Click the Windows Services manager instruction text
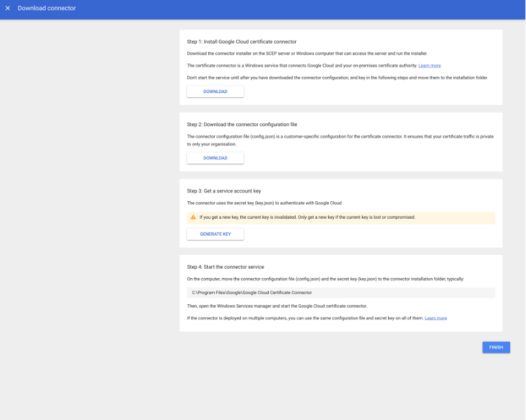Screen dimensions: 526x420 click(x=277, y=306)
